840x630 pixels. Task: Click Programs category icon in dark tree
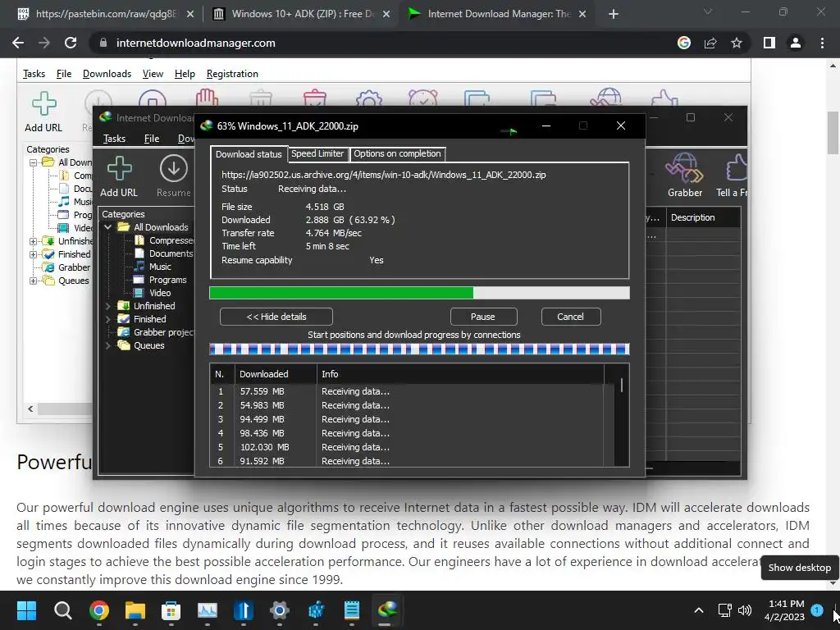tap(139, 280)
